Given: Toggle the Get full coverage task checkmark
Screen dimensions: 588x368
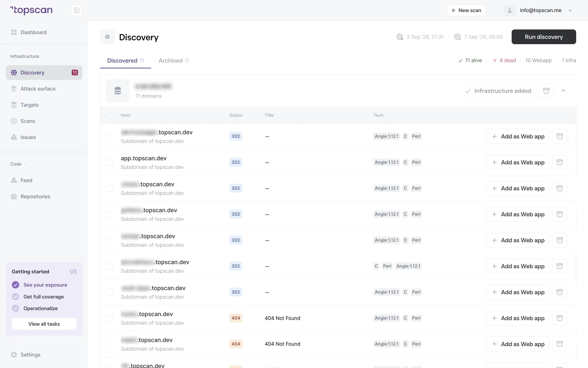Looking at the screenshot, I should click(x=16, y=297).
